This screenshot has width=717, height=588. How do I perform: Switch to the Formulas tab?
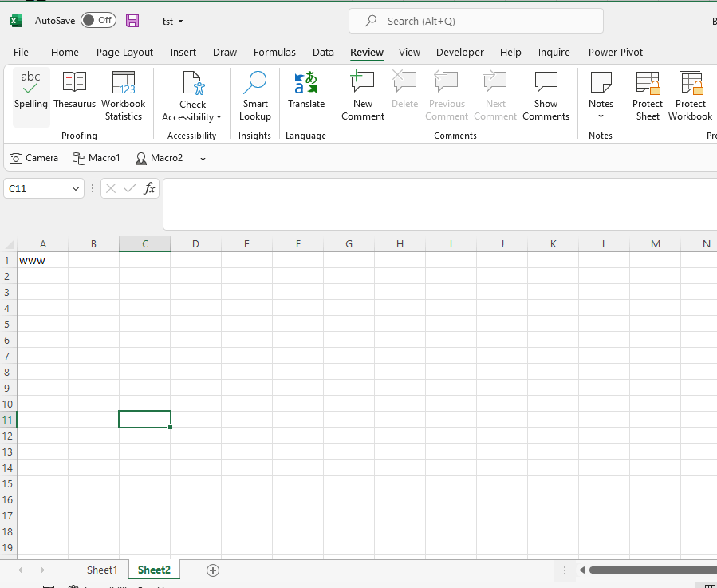(274, 52)
